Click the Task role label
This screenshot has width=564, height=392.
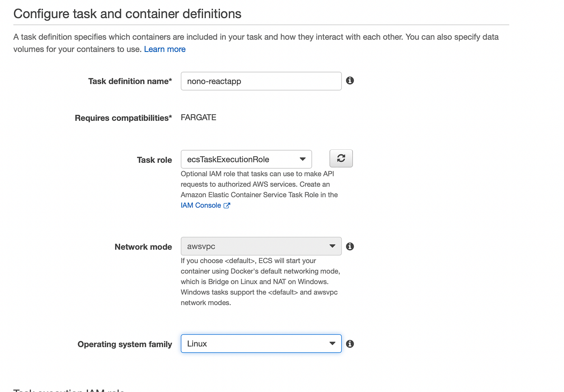pyautogui.click(x=154, y=160)
